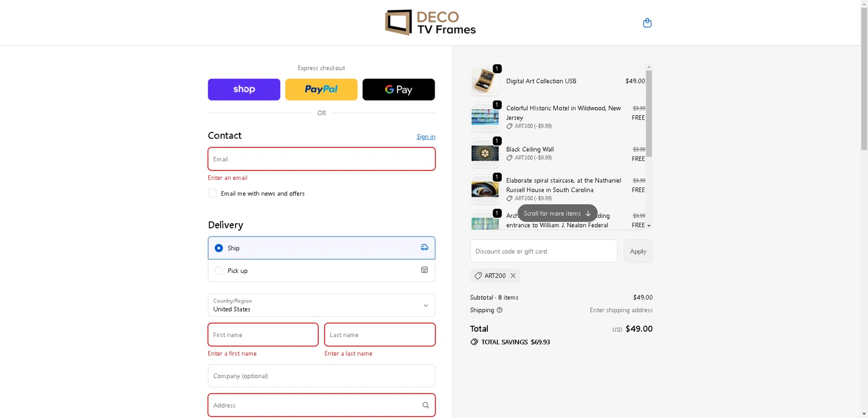
Task: Click tag icon under Elaborate spiral staircase item
Action: (x=509, y=198)
